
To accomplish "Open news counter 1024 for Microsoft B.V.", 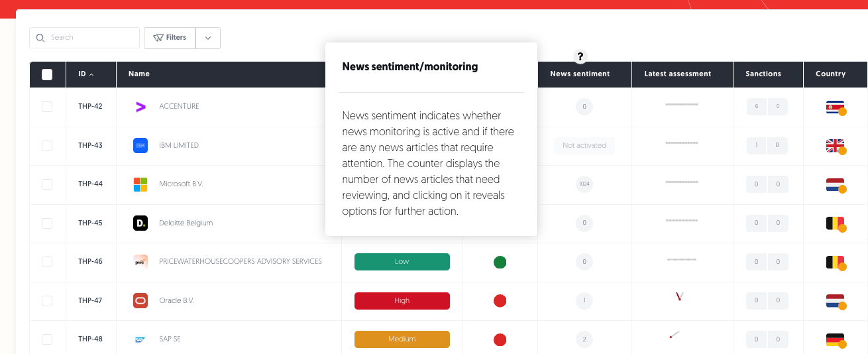I will pos(584,184).
